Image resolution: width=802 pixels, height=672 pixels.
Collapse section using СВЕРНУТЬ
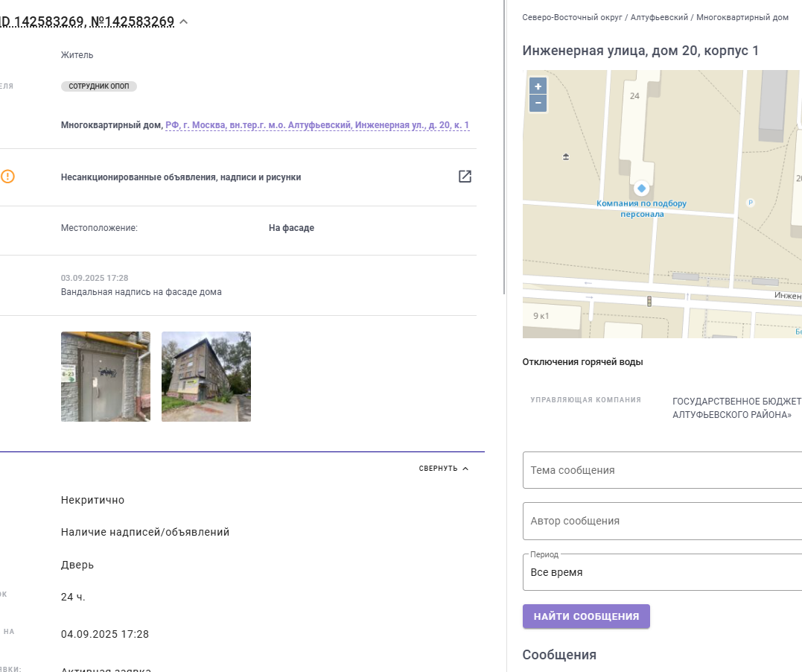point(444,469)
